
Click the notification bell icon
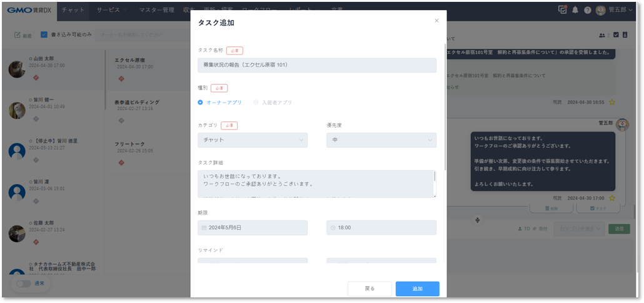pyautogui.click(x=575, y=10)
